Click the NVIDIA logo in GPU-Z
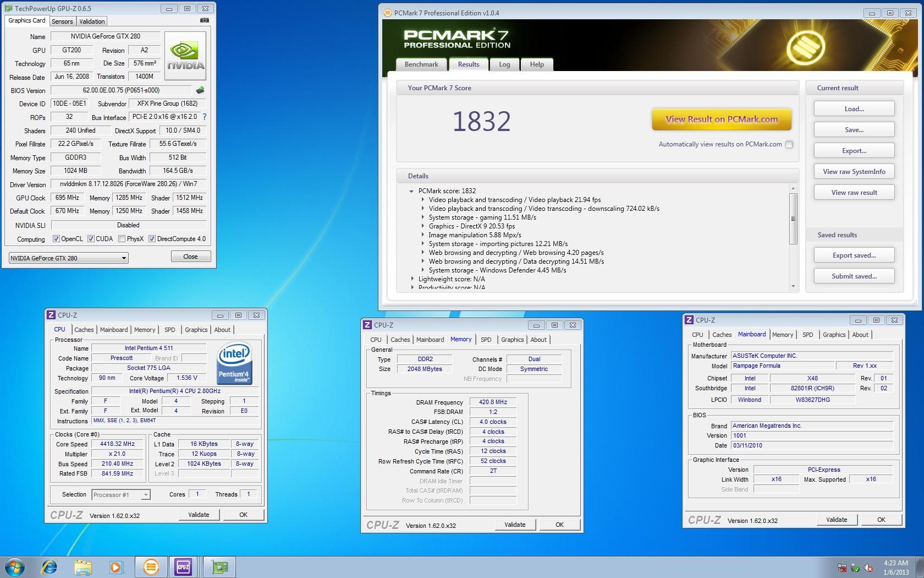The width and height of the screenshot is (924, 578). pyautogui.click(x=185, y=57)
